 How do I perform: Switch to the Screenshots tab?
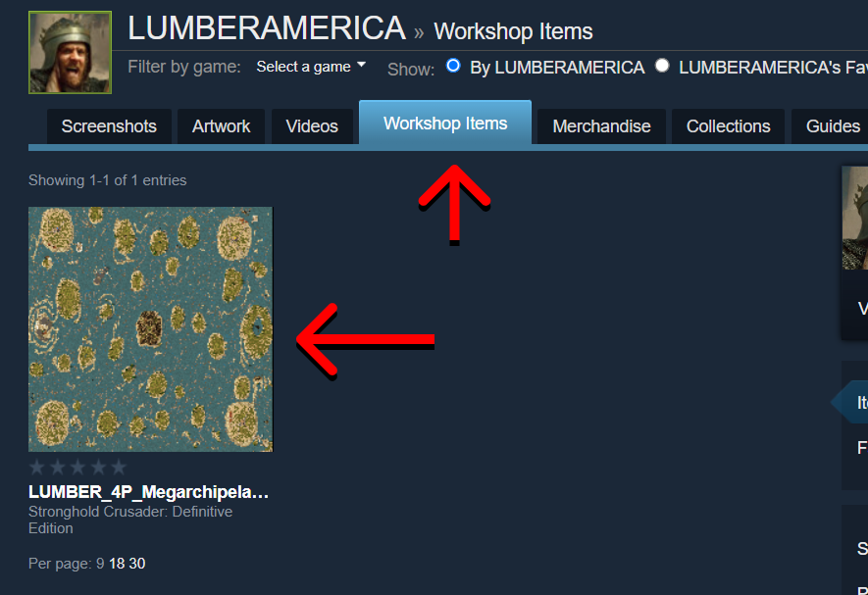(109, 126)
